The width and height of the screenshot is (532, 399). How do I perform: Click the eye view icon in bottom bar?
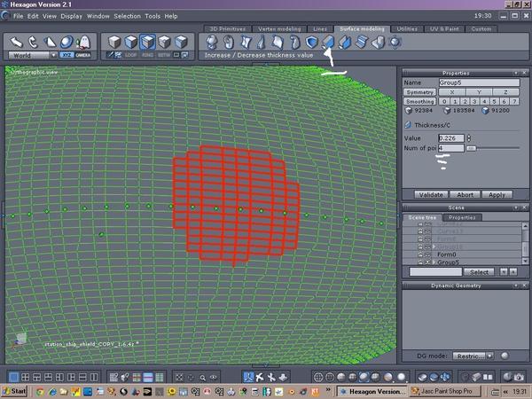pyautogui.click(x=214, y=378)
